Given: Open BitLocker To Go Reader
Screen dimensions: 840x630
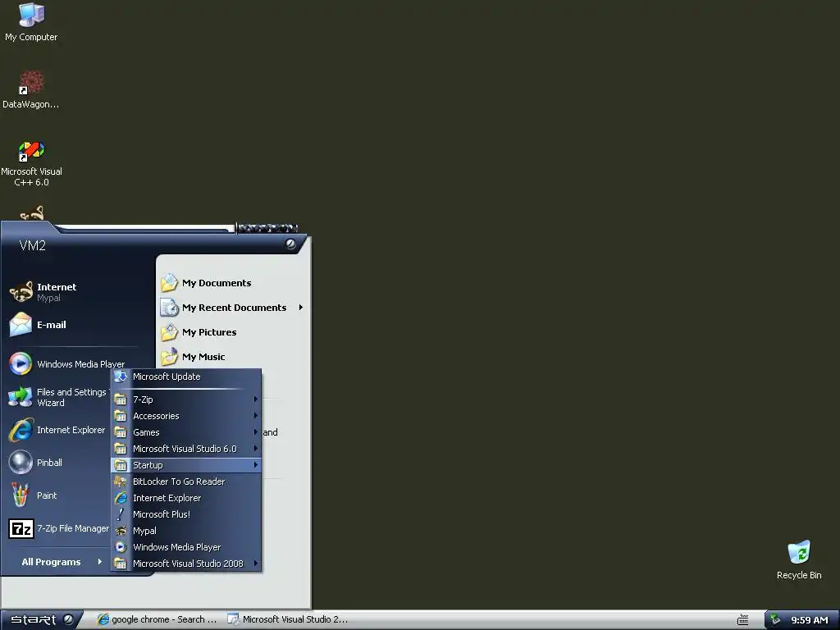Looking at the screenshot, I should tap(186, 482).
